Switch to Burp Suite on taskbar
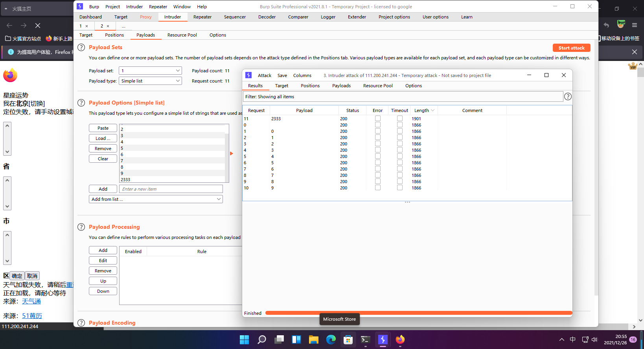Screen dimensions: 644x349 [x=383, y=340]
